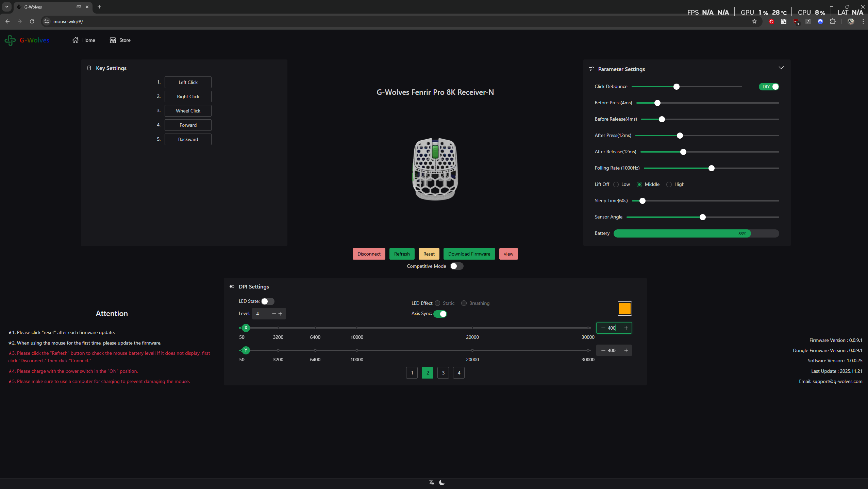Reload the page with refresh icon
868x489 pixels.
coord(32,21)
